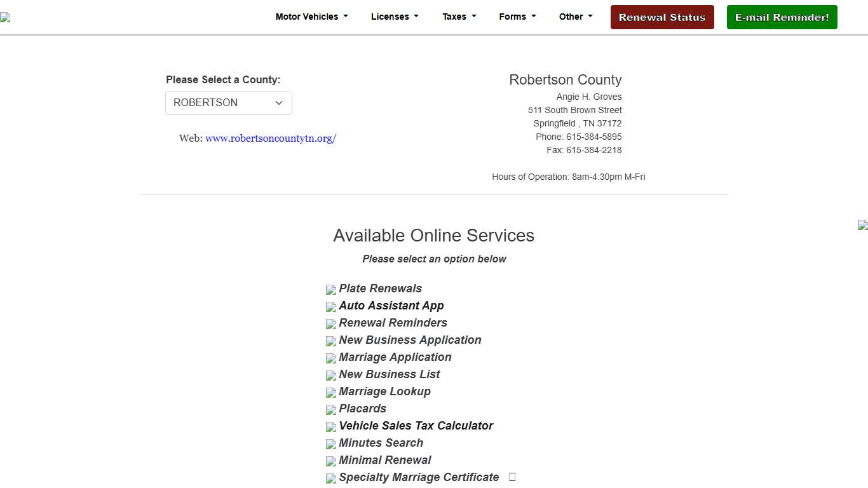Go to the Marriage Lookup service
Image resolution: width=868 pixels, height=488 pixels.
pos(384,391)
